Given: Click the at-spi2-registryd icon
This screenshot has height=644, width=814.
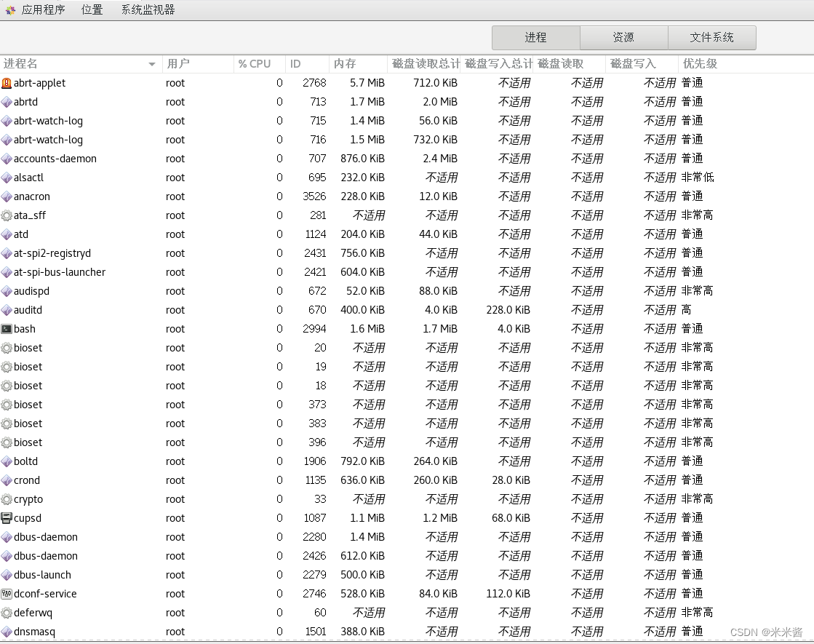Looking at the screenshot, I should coord(7,253).
